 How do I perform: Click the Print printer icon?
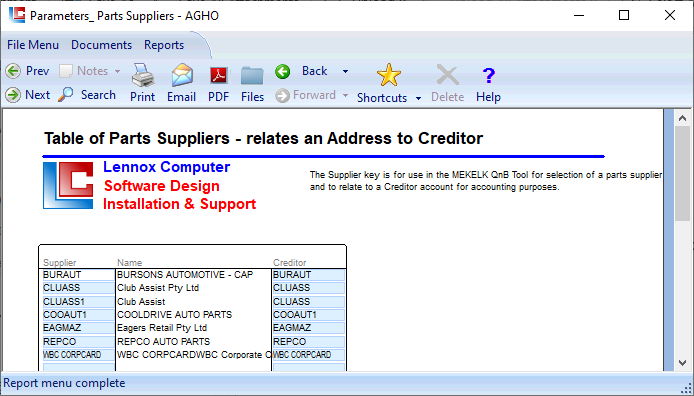(x=143, y=75)
